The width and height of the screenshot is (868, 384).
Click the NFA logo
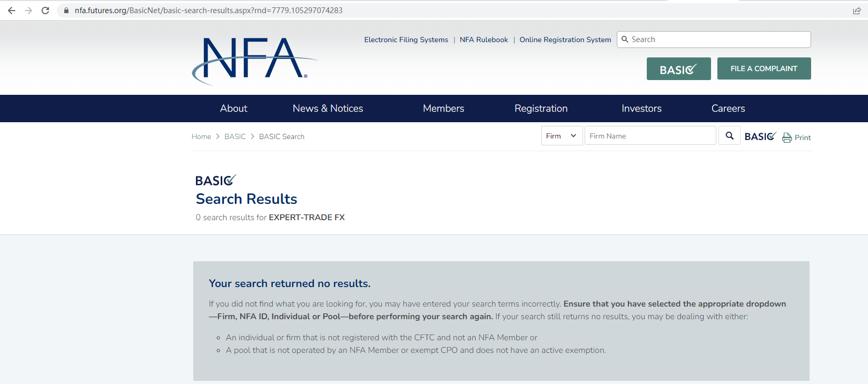click(x=254, y=60)
